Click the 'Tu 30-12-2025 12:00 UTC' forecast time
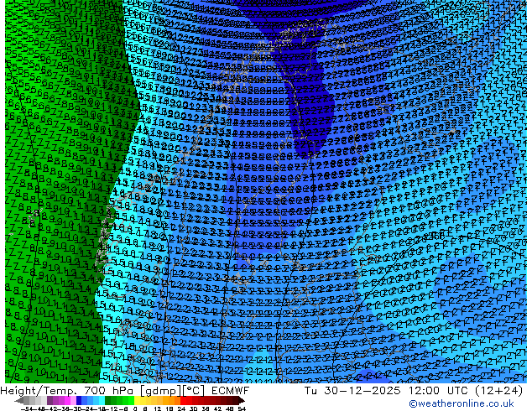Screen dimensions: 532x411 click(387, 391)
